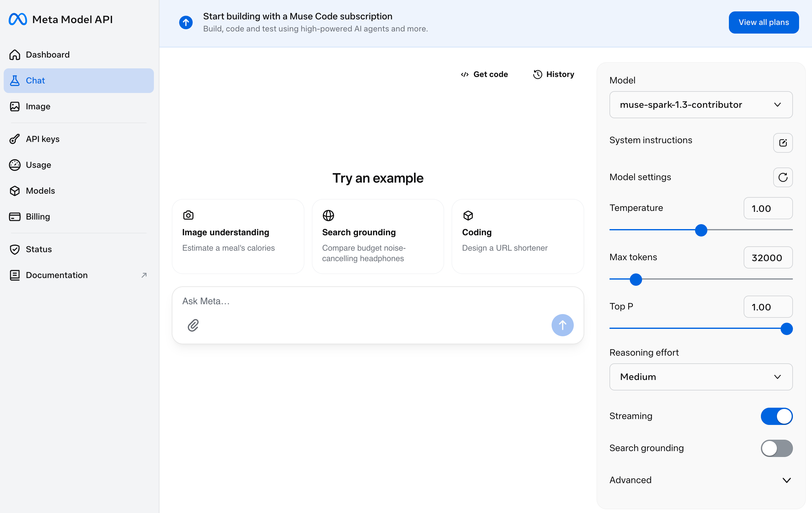Go to Image in the sidebar
812x513 pixels.
coord(78,107)
